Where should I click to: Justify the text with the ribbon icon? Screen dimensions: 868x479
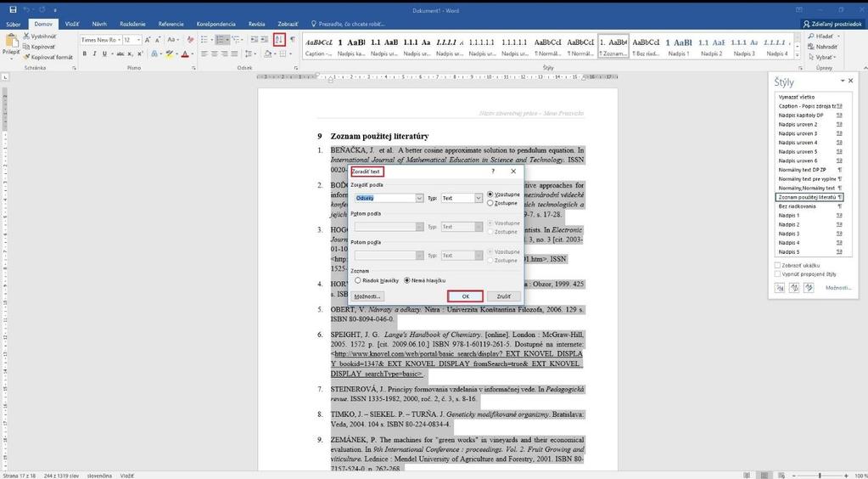point(234,54)
